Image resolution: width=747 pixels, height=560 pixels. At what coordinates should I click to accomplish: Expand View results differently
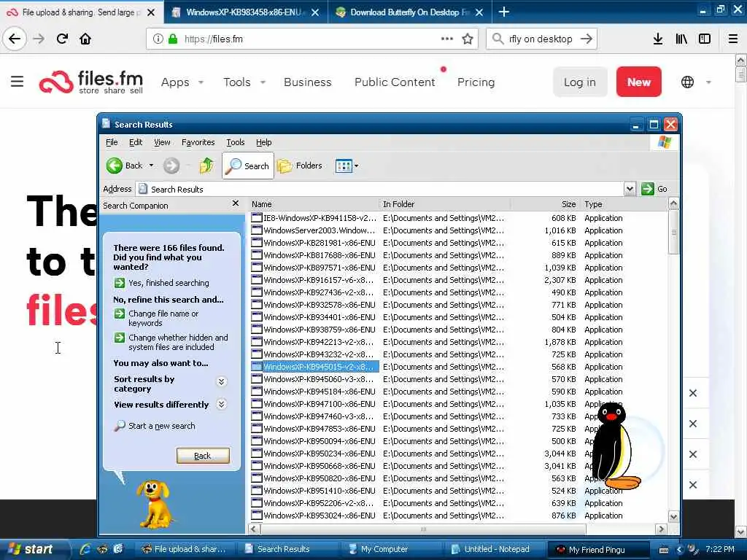click(222, 404)
